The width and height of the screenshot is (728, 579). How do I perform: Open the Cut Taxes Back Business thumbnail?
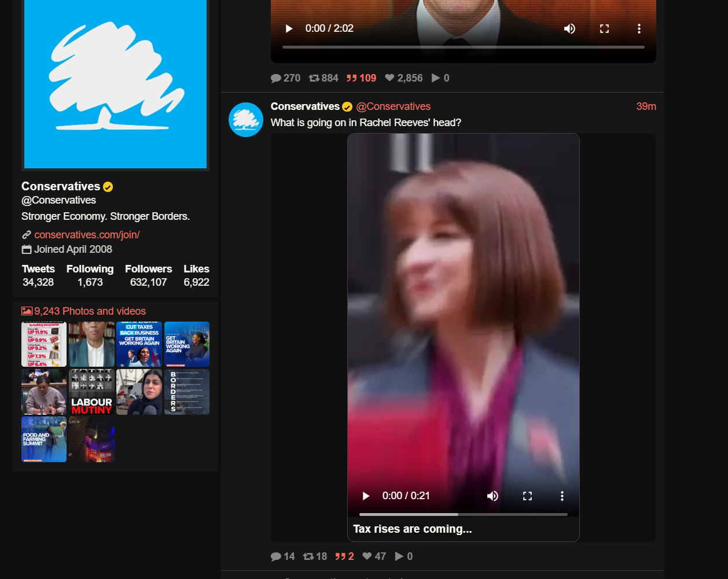(139, 344)
